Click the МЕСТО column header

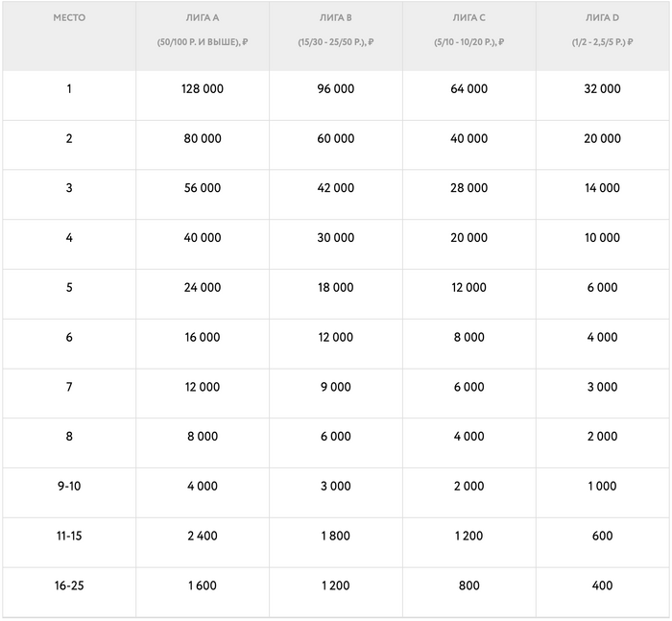click(x=69, y=18)
